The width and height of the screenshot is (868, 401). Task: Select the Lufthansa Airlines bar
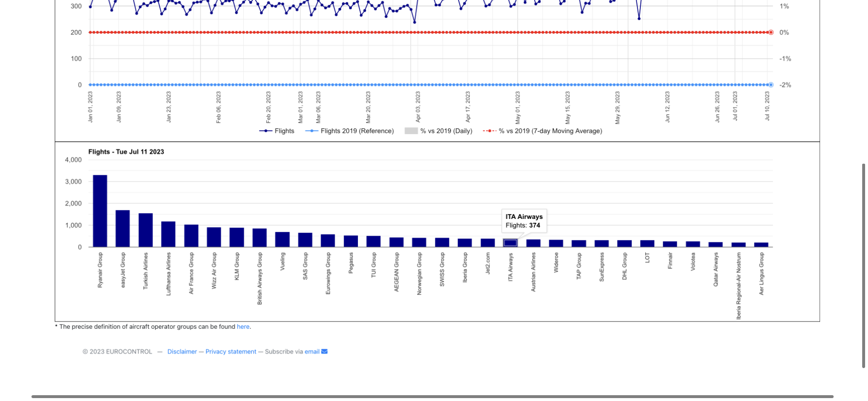[x=168, y=234]
